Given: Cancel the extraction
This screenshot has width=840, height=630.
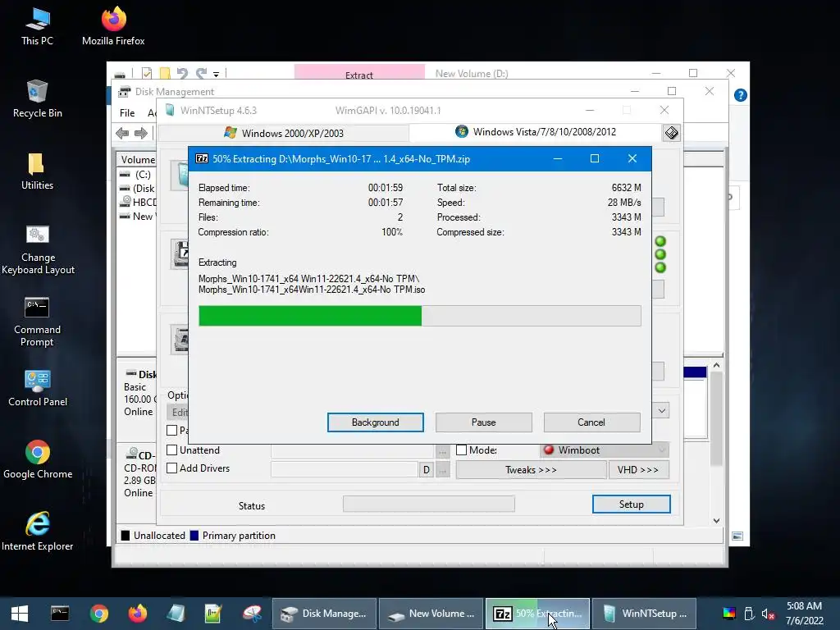Looking at the screenshot, I should 591,422.
